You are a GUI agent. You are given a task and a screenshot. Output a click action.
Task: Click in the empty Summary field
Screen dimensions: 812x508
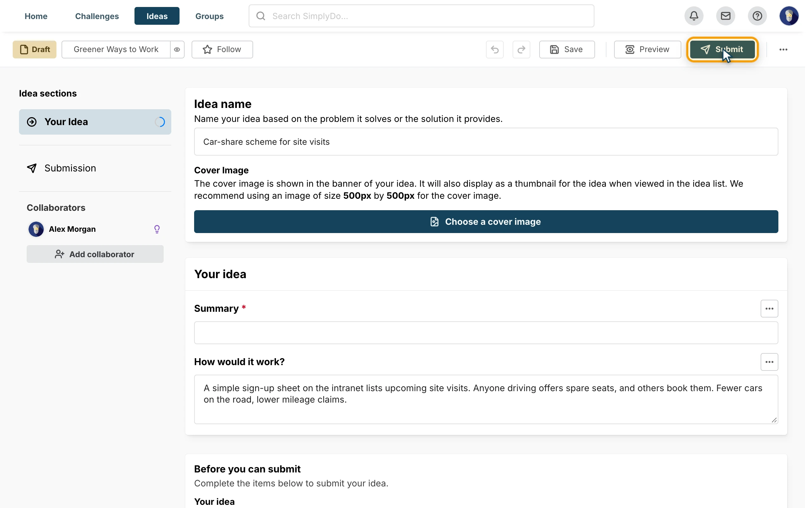coord(486,333)
